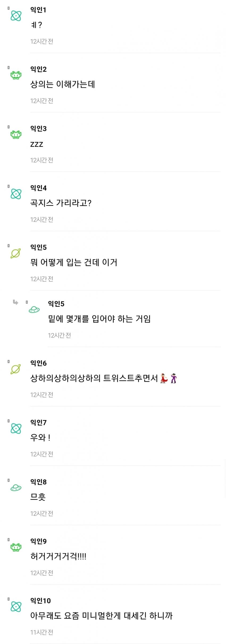Tap the comment '허거거거거걱!!!!' by 익인9
Image resolution: width=226 pixels, height=644 pixels.
point(58,556)
